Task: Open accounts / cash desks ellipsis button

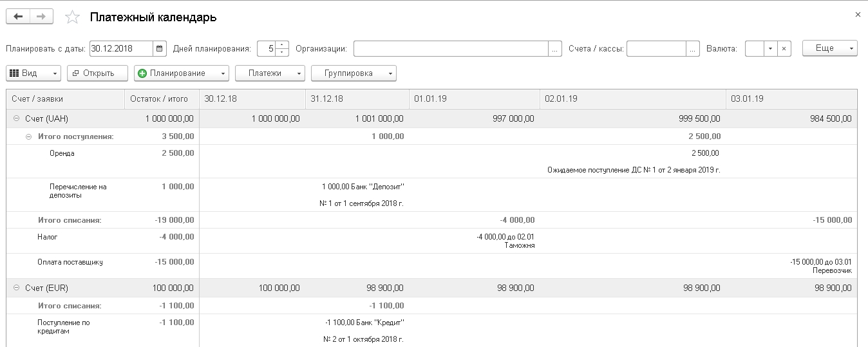Action: point(693,48)
